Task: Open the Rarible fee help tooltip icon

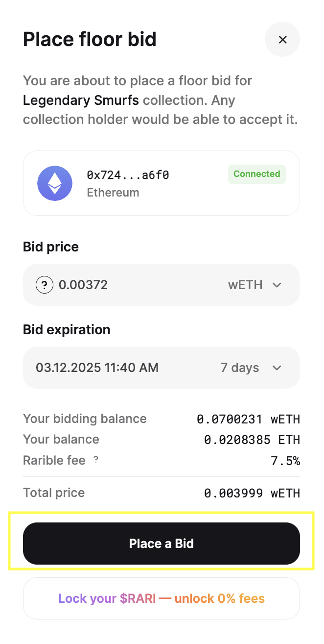Action: 96,460
